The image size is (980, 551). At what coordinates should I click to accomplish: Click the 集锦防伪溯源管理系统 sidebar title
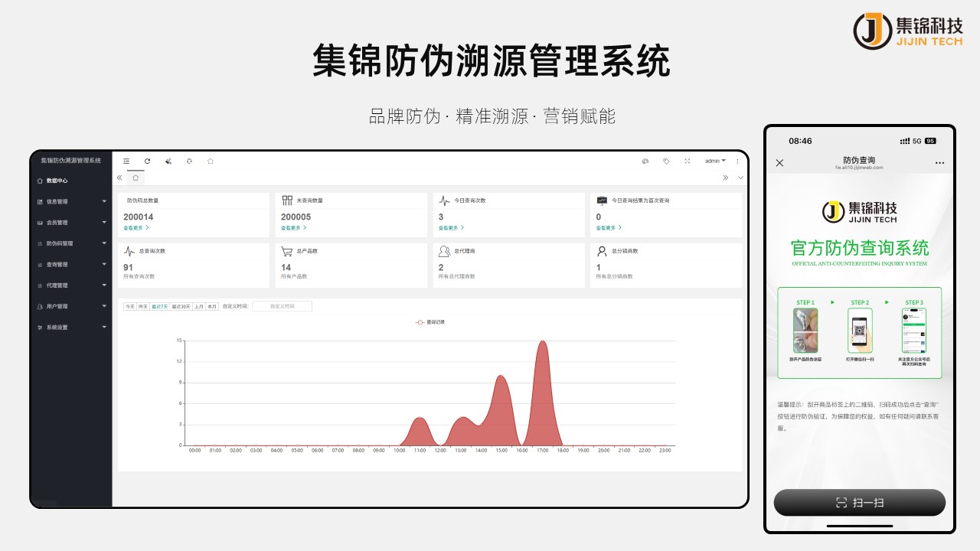tap(71, 161)
